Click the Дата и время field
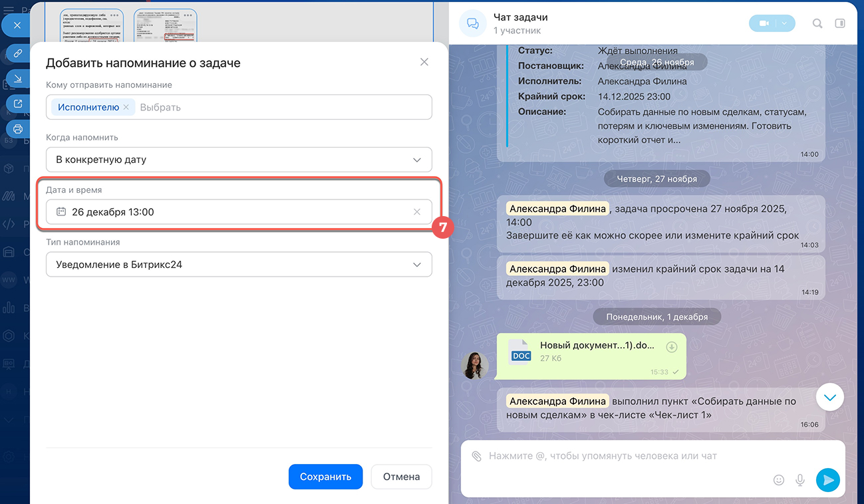 [233, 212]
